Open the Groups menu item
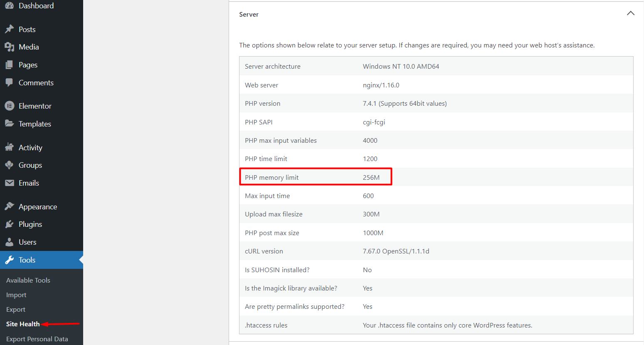644x345 pixels. point(30,165)
